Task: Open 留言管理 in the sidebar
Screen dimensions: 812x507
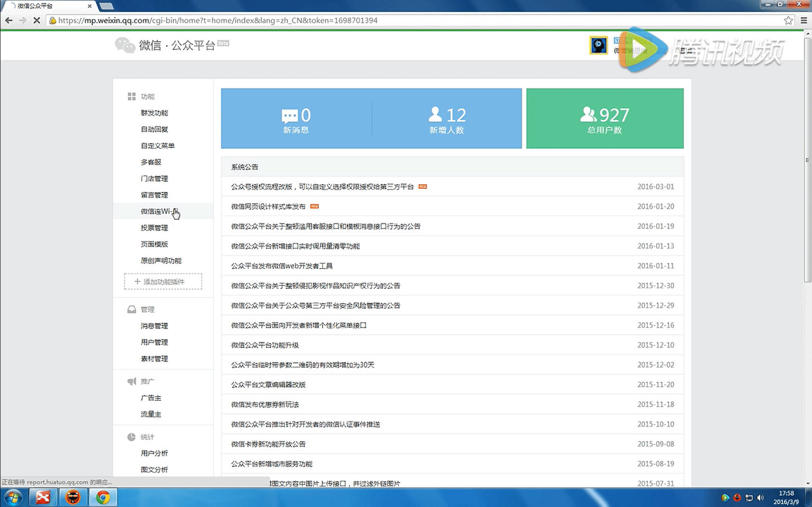Action: (154, 195)
